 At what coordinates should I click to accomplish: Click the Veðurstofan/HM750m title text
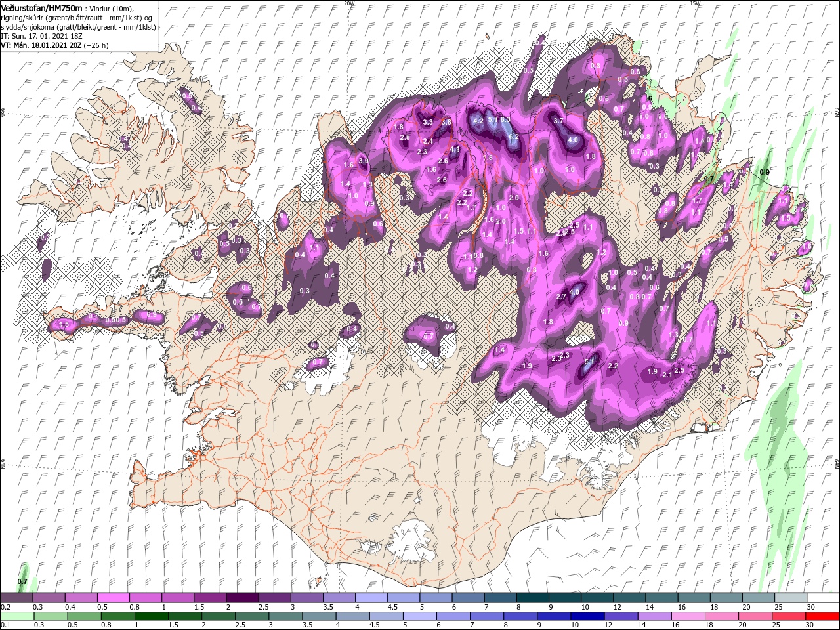coord(41,7)
